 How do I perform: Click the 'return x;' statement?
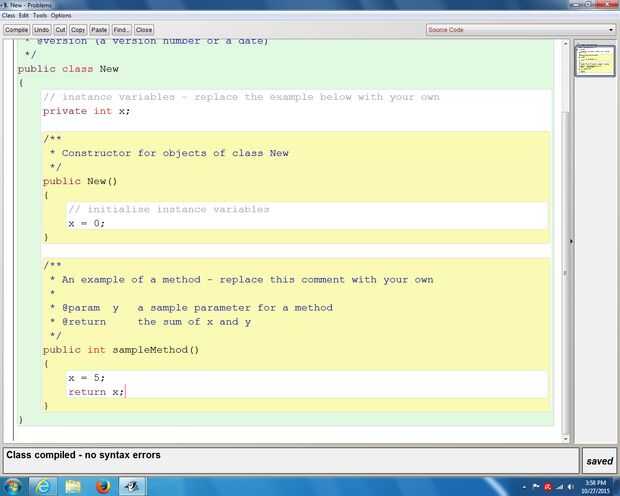pos(96,392)
